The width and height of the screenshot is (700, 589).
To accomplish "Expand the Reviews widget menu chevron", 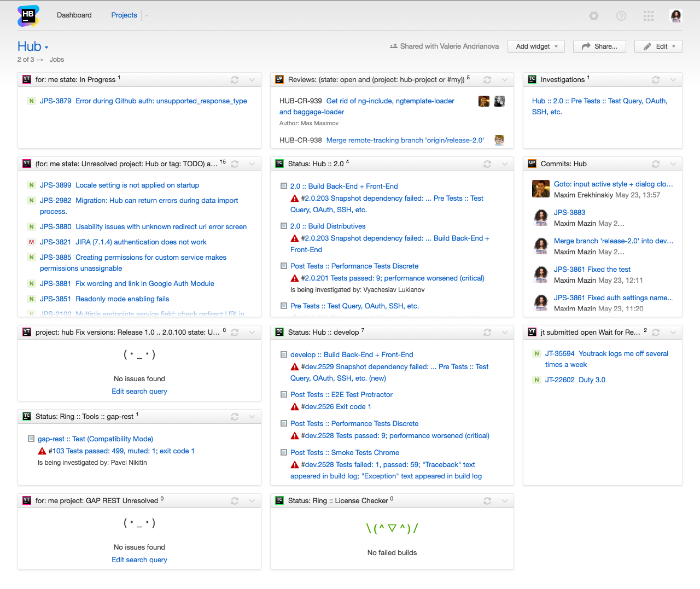I will [x=505, y=80].
